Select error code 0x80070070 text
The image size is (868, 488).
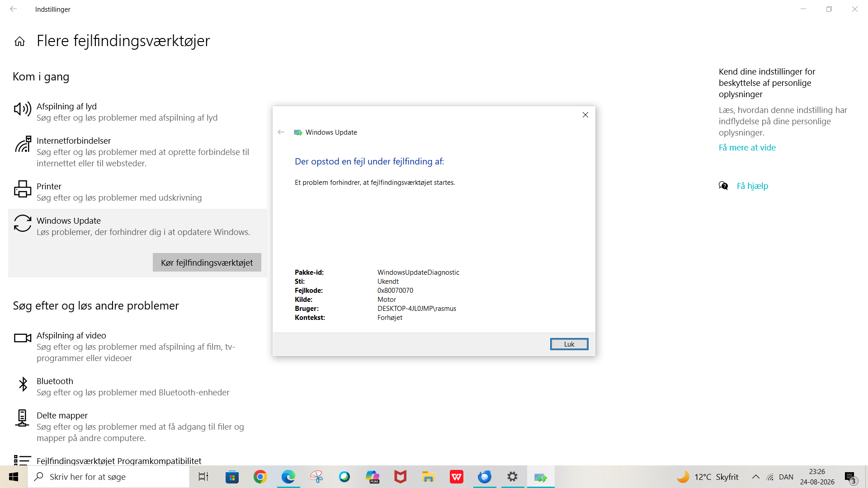coord(395,291)
